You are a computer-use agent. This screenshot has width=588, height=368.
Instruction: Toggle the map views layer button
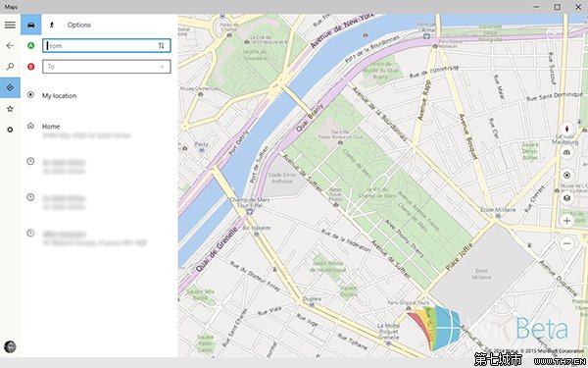567,198
